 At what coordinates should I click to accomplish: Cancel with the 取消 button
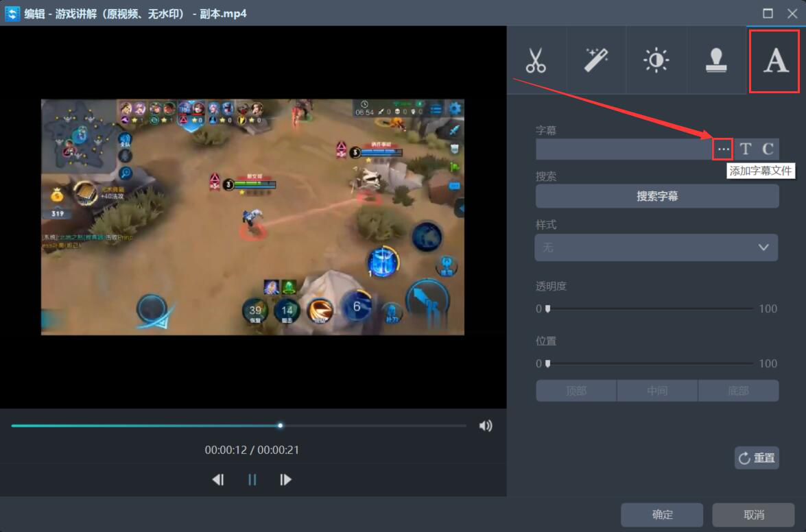[754, 515]
